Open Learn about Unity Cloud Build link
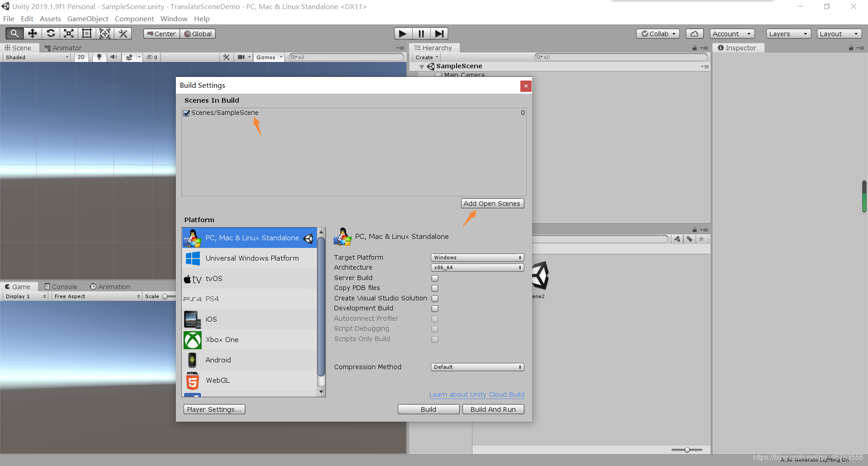Screen dimensions: 868x466 pos(476,395)
